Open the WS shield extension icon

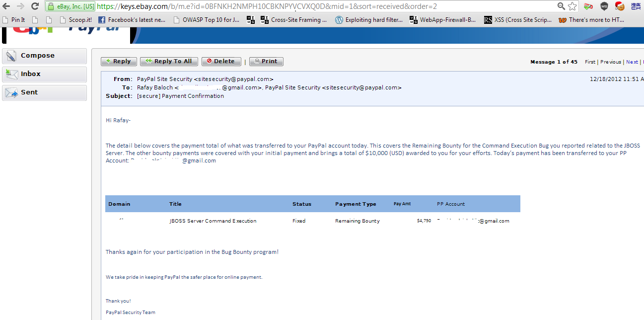pos(604,6)
